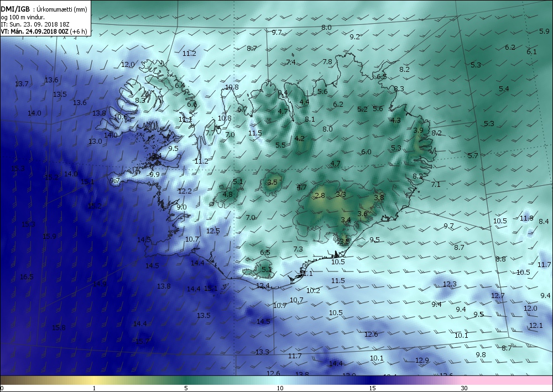This screenshot has height=392, width=553.
Task: Click legend tick label 15 on the color bar
Action: (372, 389)
